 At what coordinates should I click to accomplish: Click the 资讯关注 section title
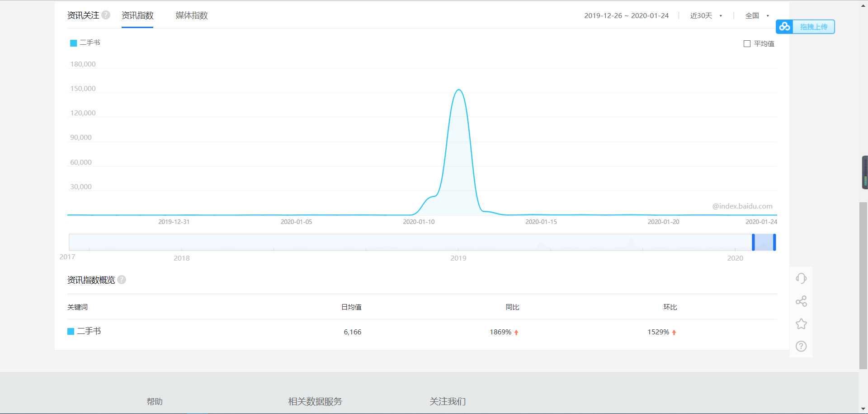83,15
